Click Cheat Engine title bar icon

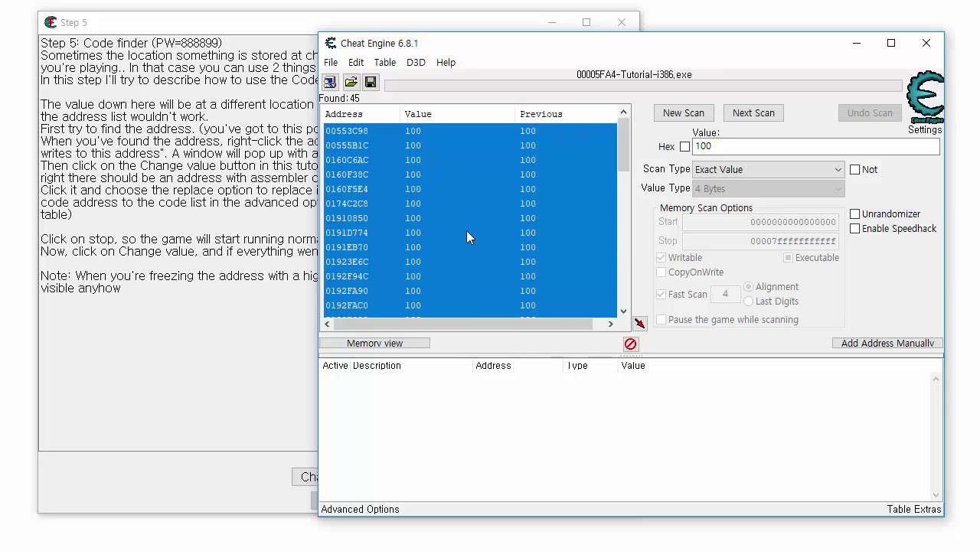(331, 43)
